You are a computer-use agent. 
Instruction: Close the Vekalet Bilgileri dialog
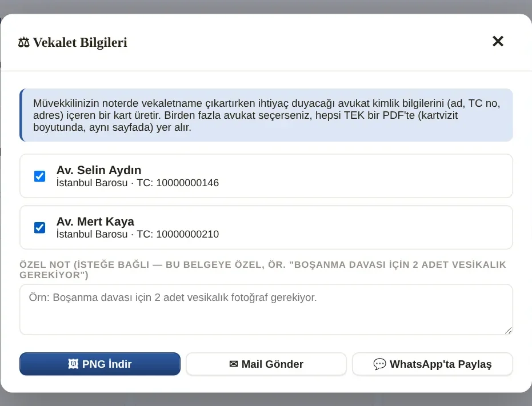(498, 41)
